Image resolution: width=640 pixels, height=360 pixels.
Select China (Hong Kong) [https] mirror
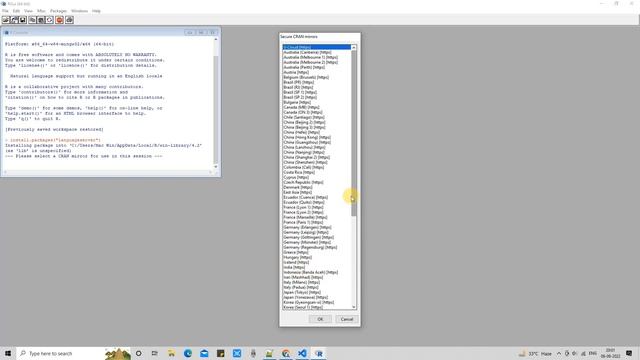[317, 137]
